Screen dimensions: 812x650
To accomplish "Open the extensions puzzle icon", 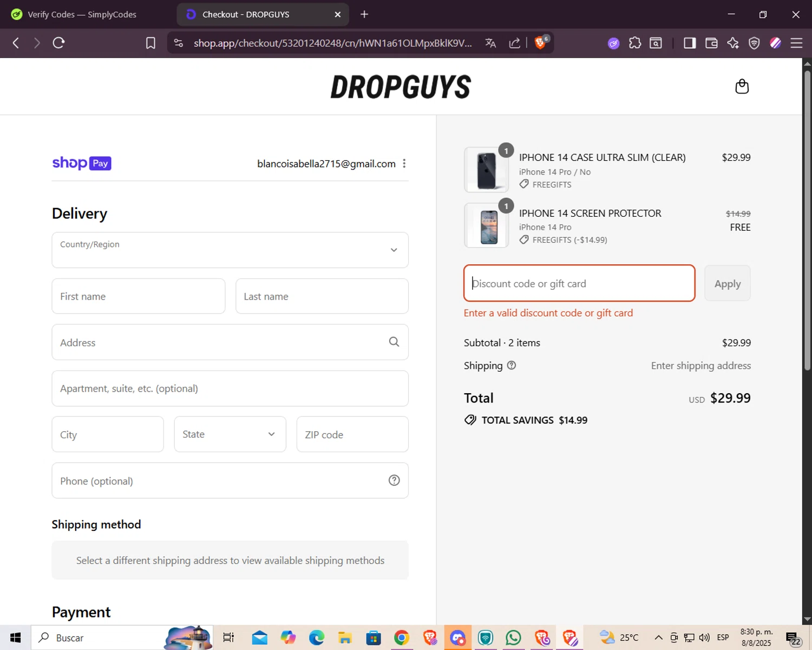I will pos(635,43).
